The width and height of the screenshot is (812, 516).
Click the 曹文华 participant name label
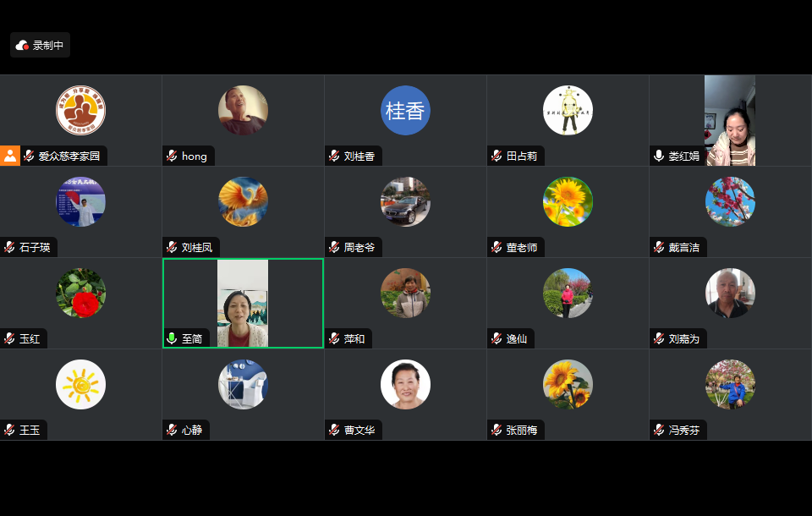coord(359,430)
